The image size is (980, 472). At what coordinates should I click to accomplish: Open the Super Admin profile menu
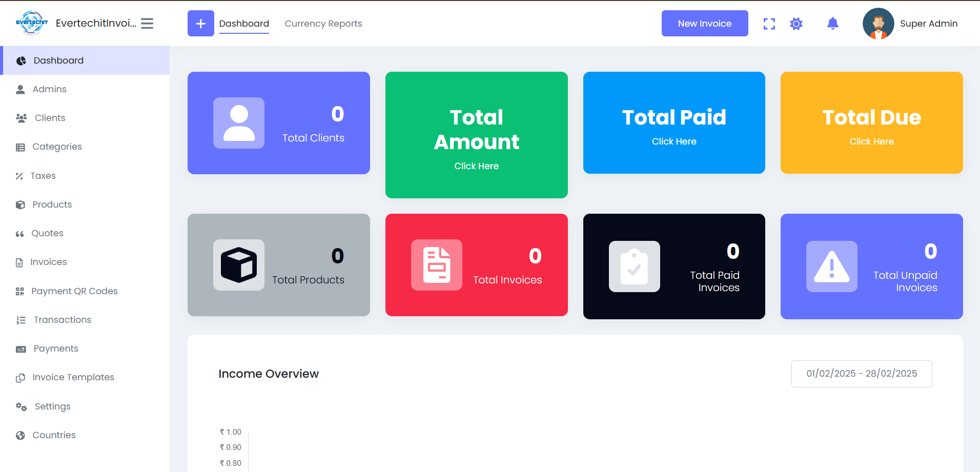(928, 24)
